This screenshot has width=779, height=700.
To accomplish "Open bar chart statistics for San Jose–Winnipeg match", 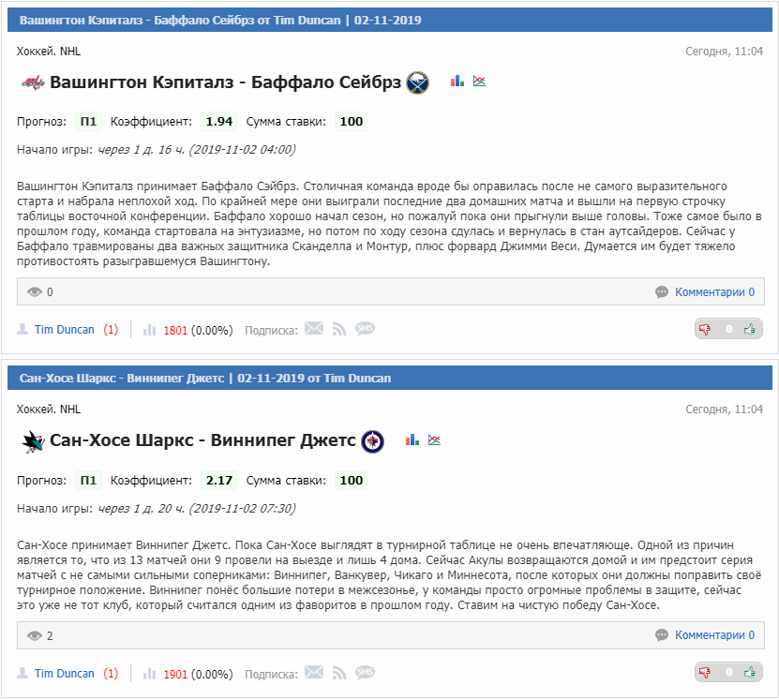I will (x=412, y=439).
